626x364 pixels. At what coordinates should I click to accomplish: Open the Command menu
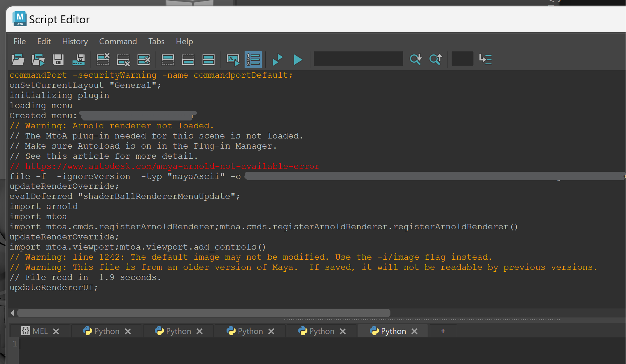[118, 41]
